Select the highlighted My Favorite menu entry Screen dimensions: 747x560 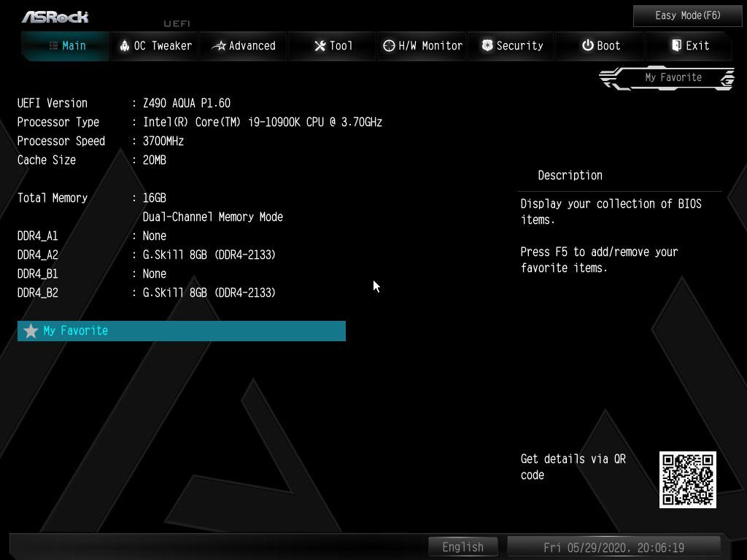182,331
